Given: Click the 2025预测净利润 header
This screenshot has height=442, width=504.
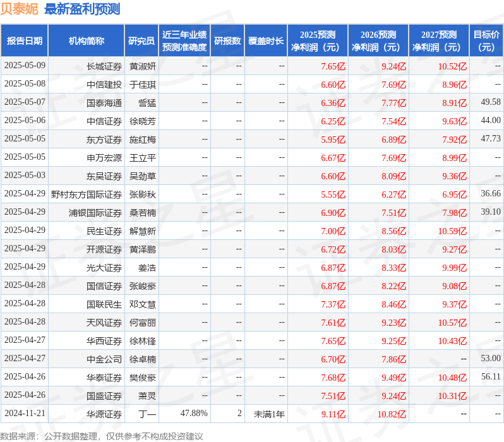Looking at the screenshot, I should pos(318,41).
